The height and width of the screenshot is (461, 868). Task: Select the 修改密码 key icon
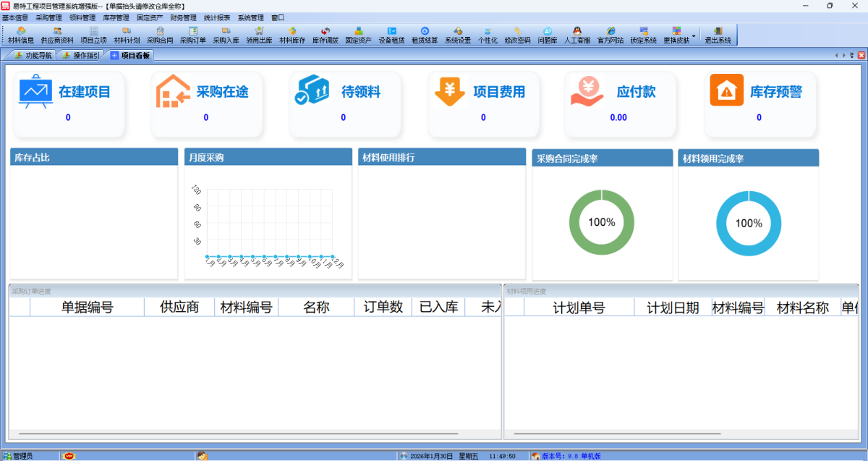517,35
